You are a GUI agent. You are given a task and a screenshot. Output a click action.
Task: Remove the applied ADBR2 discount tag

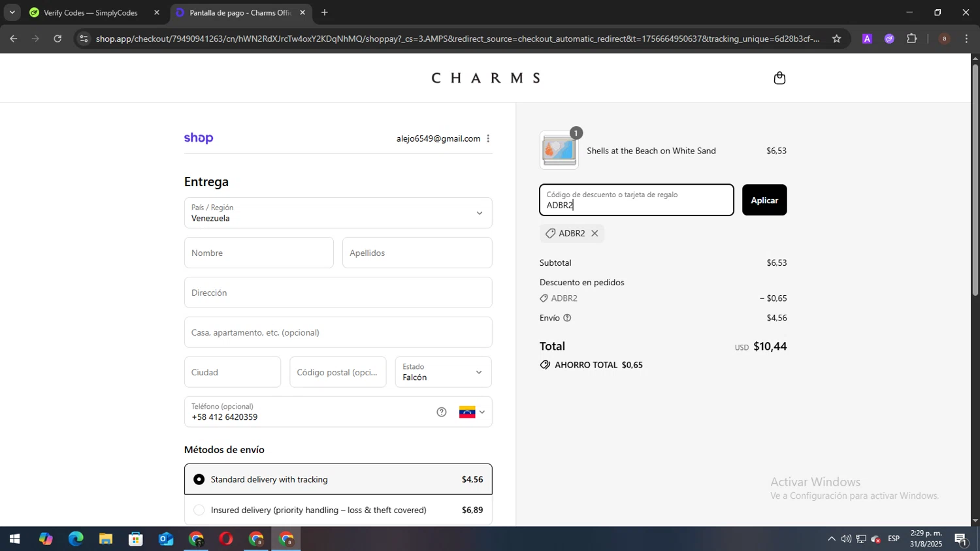click(595, 233)
